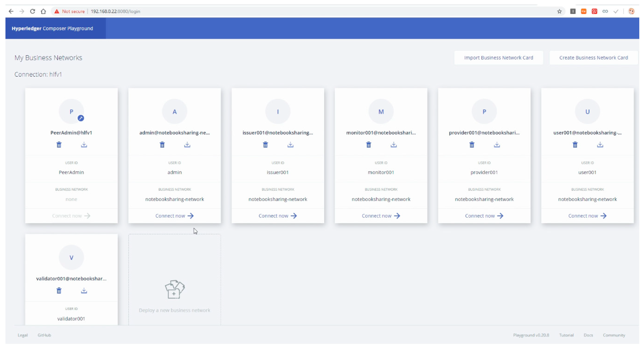Click the browser address bar URL
Image resolution: width=644 pixels, height=349 pixels.
115,11
